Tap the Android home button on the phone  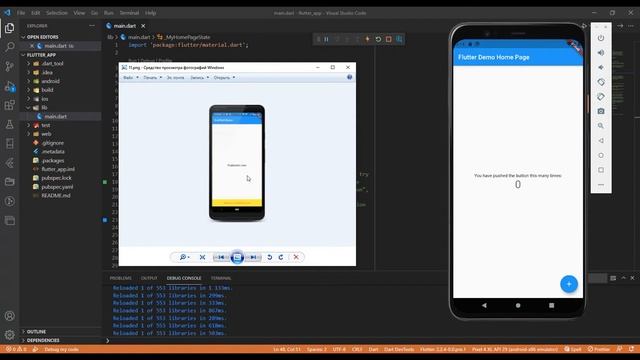click(x=518, y=305)
